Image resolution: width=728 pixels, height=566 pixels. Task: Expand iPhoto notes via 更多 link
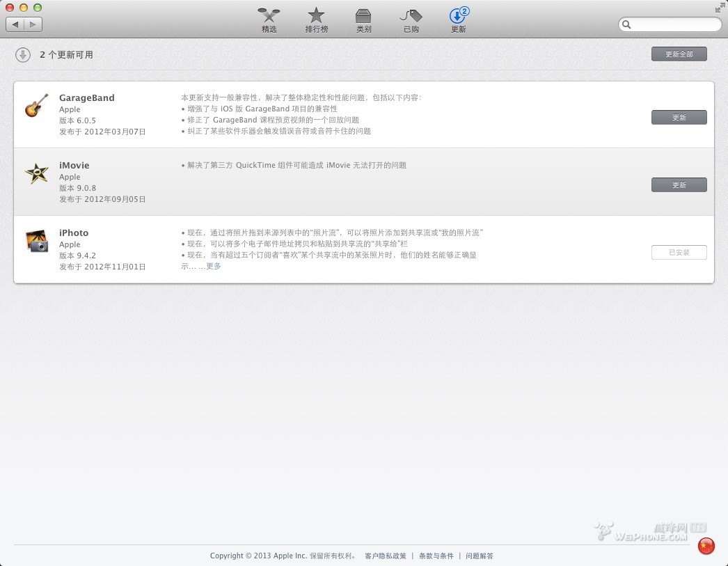pyautogui.click(x=214, y=266)
